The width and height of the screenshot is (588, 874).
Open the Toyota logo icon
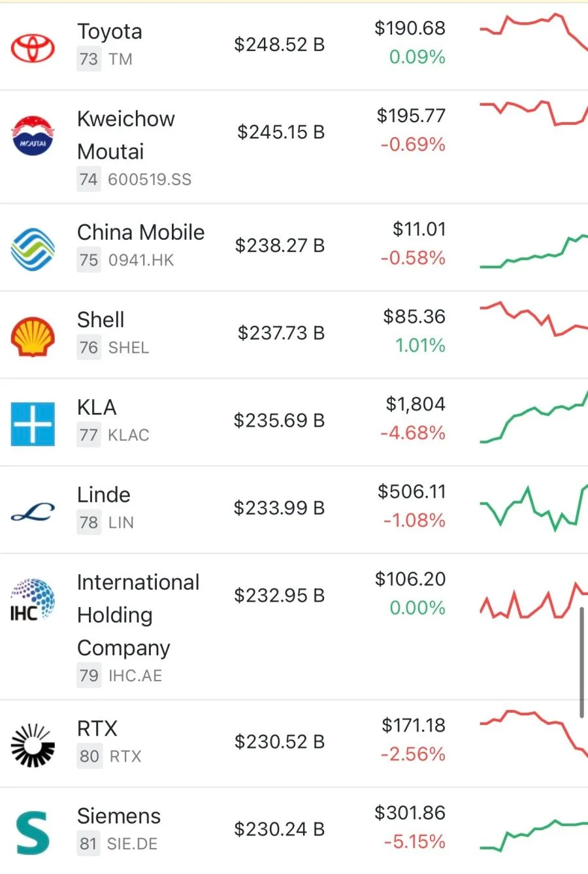click(33, 47)
